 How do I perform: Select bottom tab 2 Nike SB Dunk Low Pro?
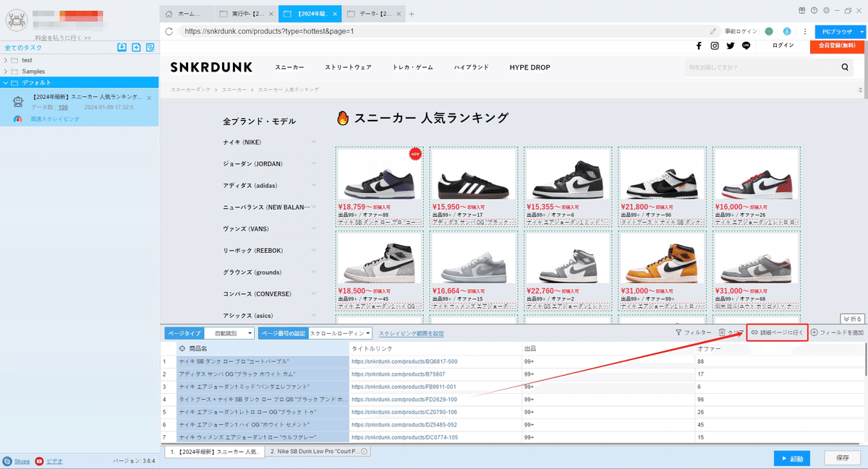click(x=319, y=452)
